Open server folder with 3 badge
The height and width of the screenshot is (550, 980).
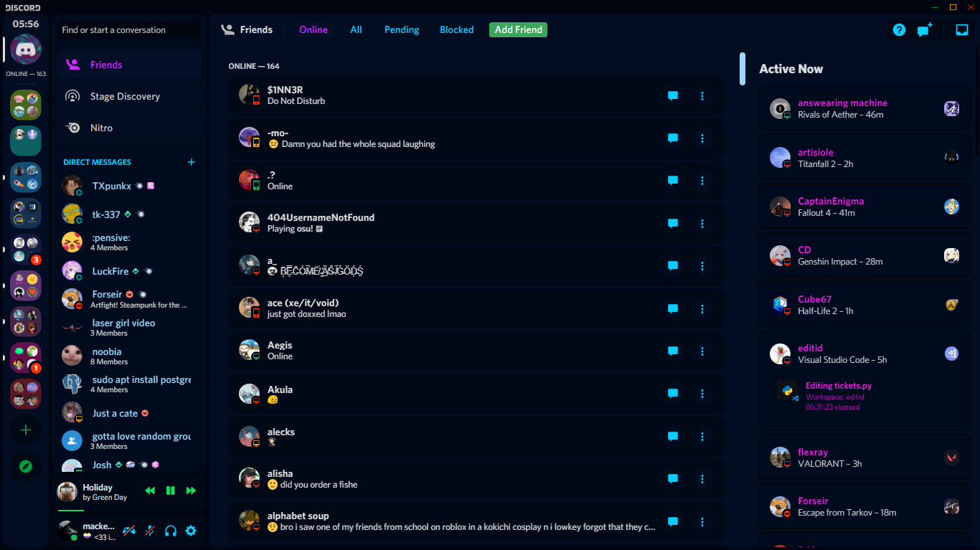[x=26, y=250]
